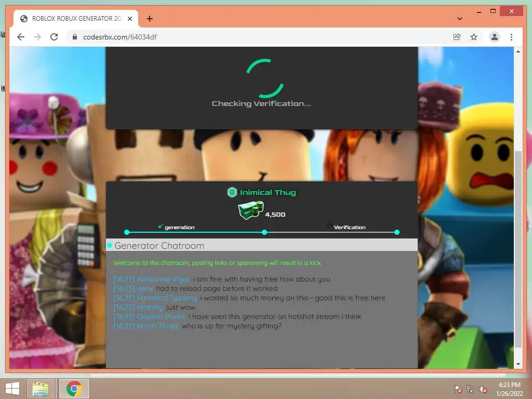
Task: Click the network tray icon
Action: (x=470, y=389)
